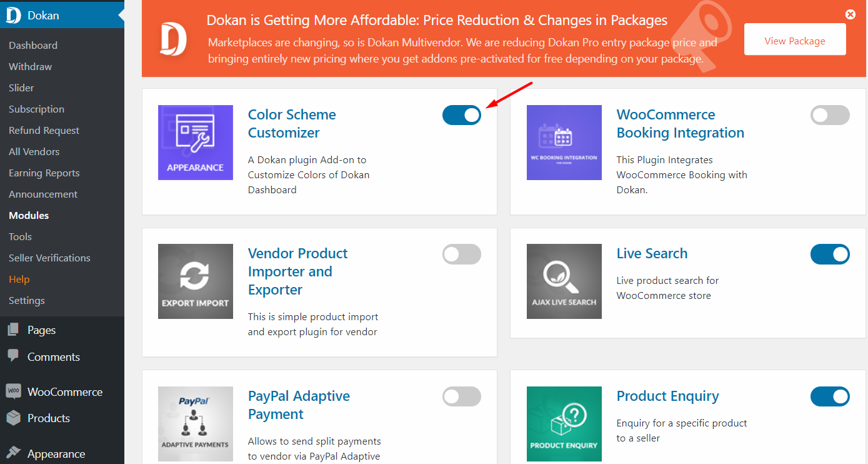868x464 pixels.
Task: Enable the PayPal Adaptive Payment module
Action: [x=462, y=396]
